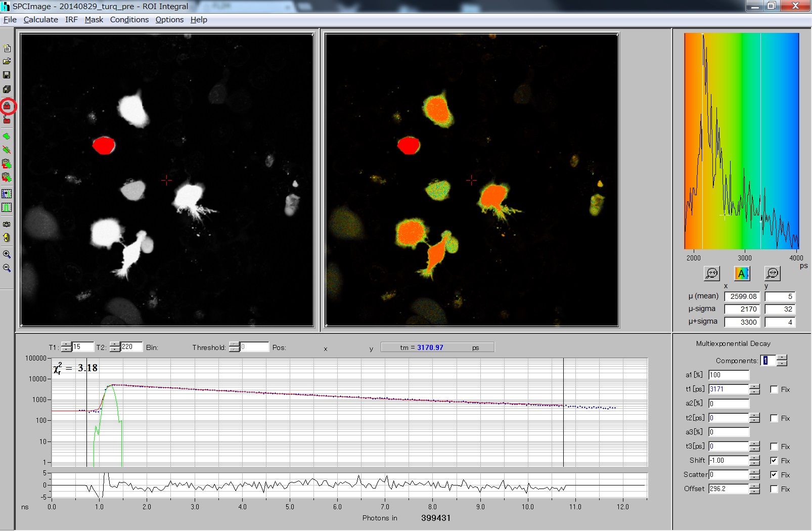Screen dimensions: 812x531
Task: Click the μ+sigma x field showing 3300
Action: point(742,322)
